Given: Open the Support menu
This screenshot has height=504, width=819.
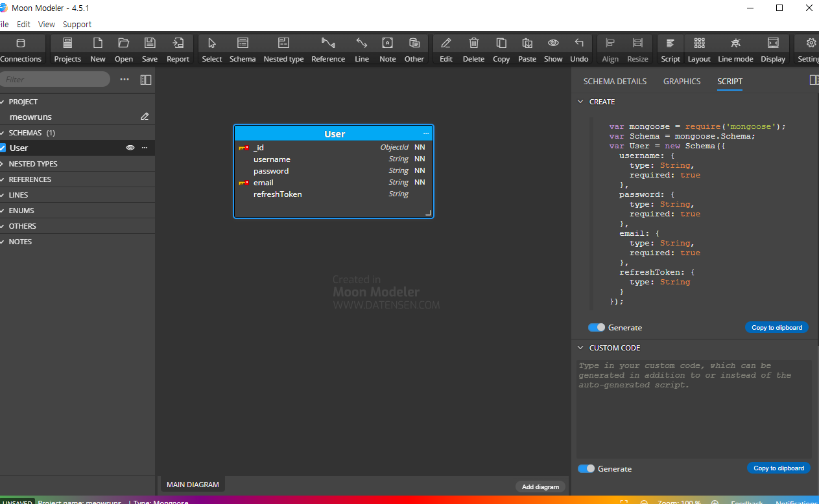Looking at the screenshot, I should click(x=77, y=24).
